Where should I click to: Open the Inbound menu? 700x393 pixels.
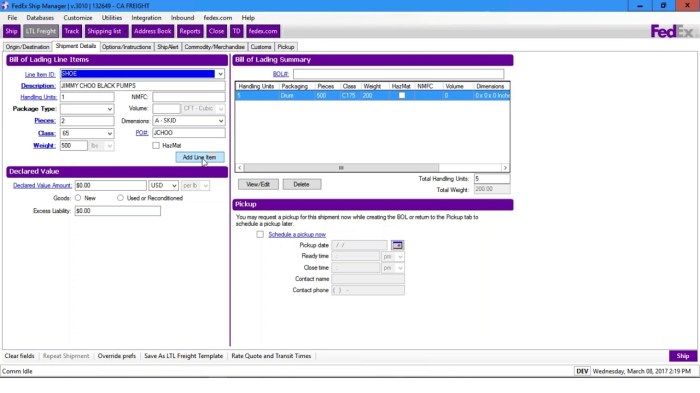(182, 18)
